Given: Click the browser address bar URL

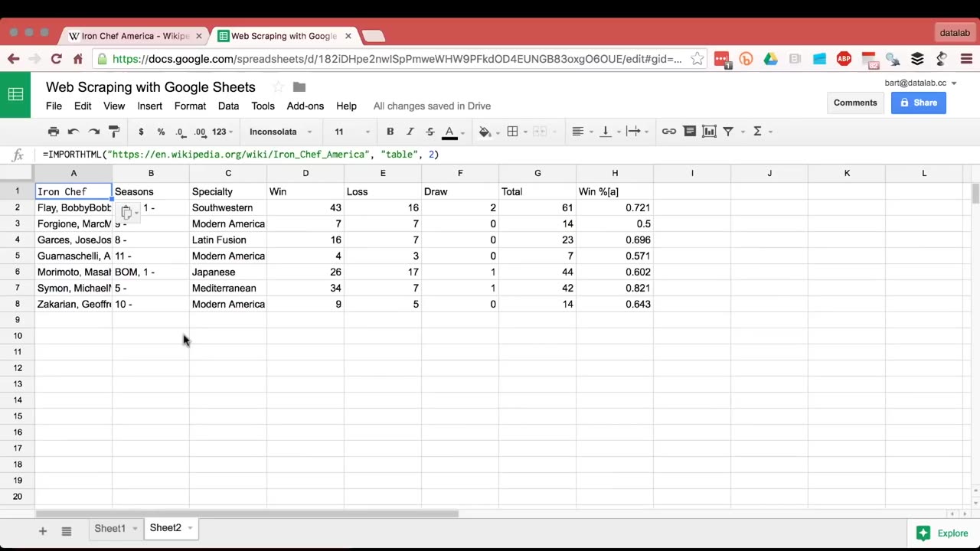Looking at the screenshot, I should pyautogui.click(x=397, y=59).
